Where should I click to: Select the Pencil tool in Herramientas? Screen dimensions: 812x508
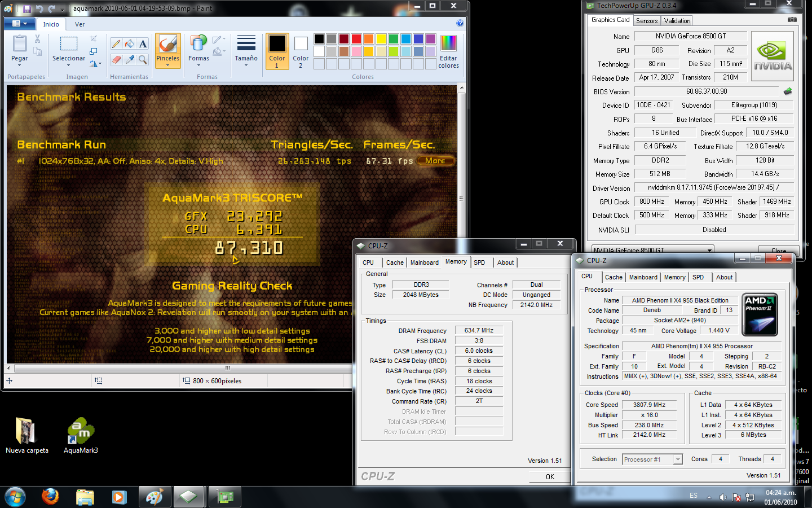pos(116,43)
